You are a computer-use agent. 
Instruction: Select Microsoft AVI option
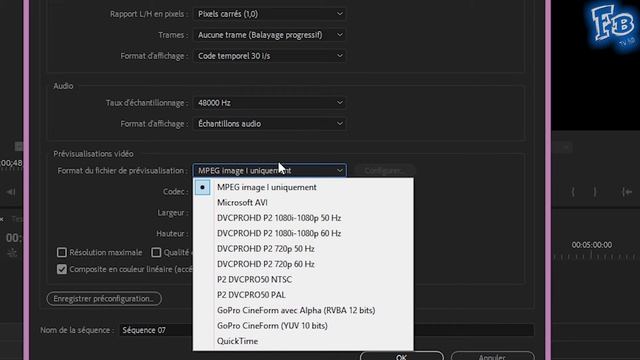[x=303, y=203]
